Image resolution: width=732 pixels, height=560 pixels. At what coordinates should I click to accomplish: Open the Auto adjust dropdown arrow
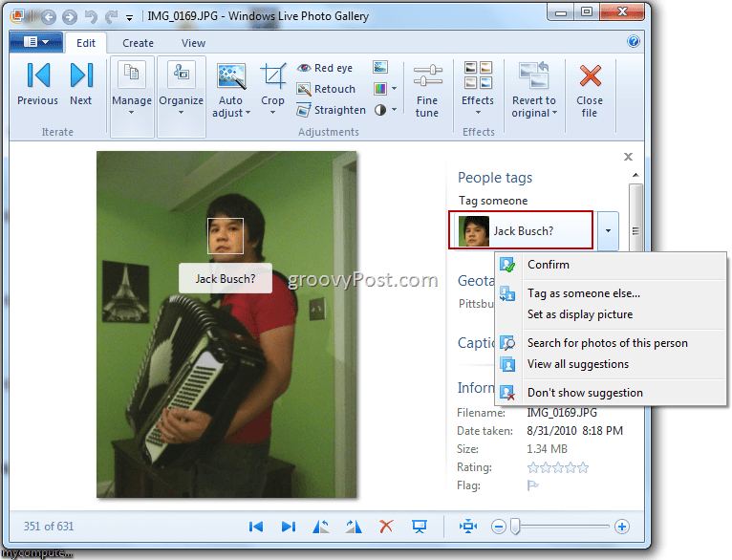click(x=248, y=113)
